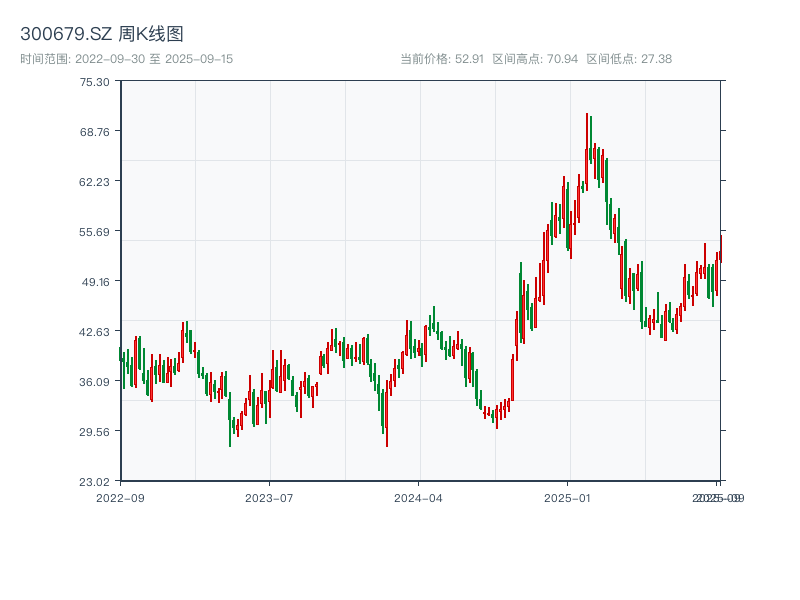Click the 75.30 y-axis label
This screenshot has height=600, width=800.
coord(94,82)
